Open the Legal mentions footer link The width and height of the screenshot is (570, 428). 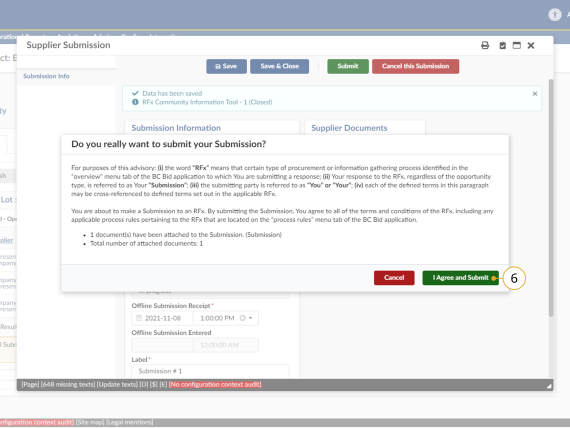tap(129, 422)
